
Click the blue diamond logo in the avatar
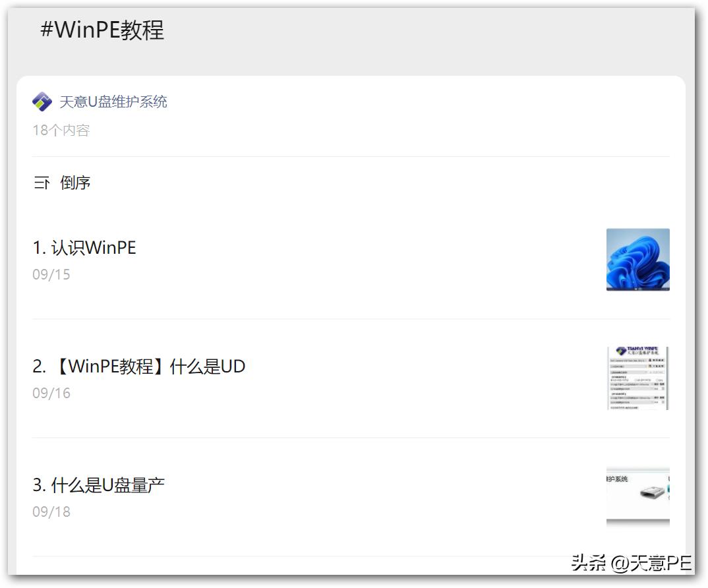click(x=42, y=101)
